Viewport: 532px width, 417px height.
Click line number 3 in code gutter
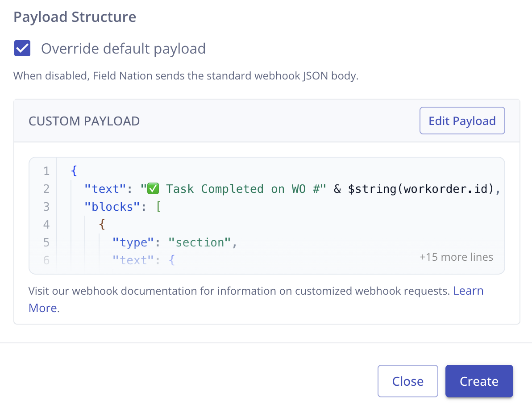(46, 207)
